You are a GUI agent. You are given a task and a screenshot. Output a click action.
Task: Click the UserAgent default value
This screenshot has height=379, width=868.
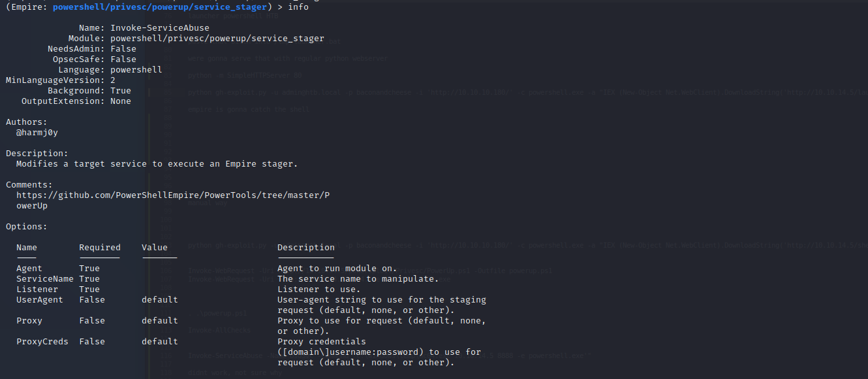[x=160, y=300]
